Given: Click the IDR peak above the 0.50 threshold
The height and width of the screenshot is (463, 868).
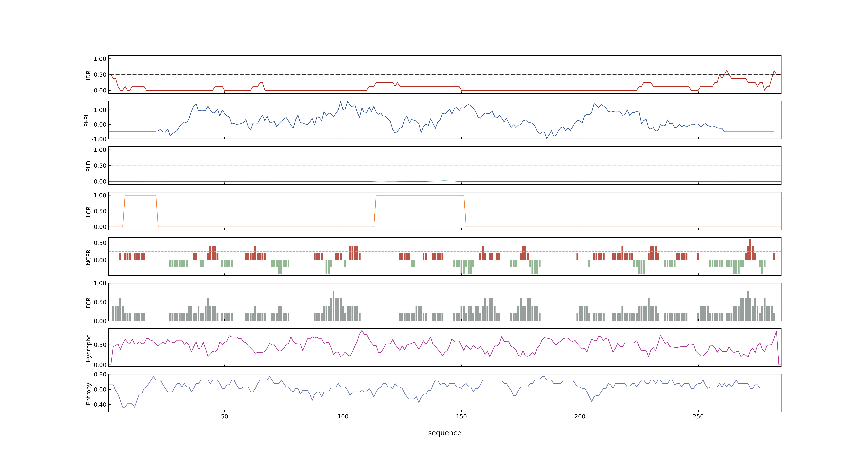Looking at the screenshot, I should coord(727,71).
